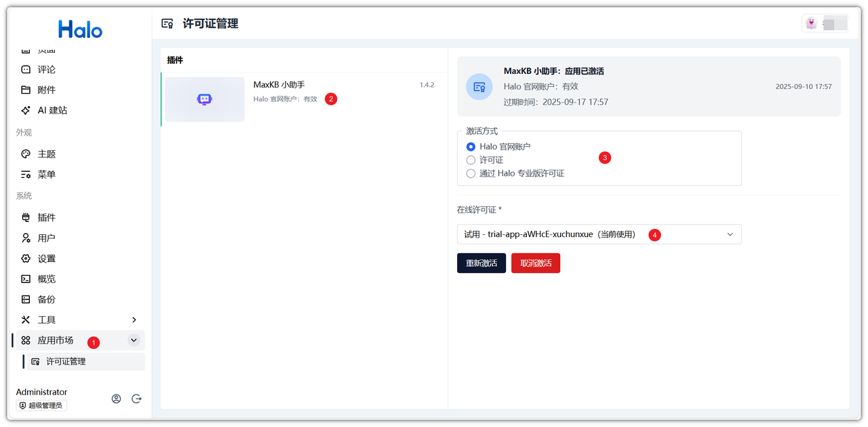Open the user avatar at top right
The height and width of the screenshot is (427, 868).
point(811,23)
